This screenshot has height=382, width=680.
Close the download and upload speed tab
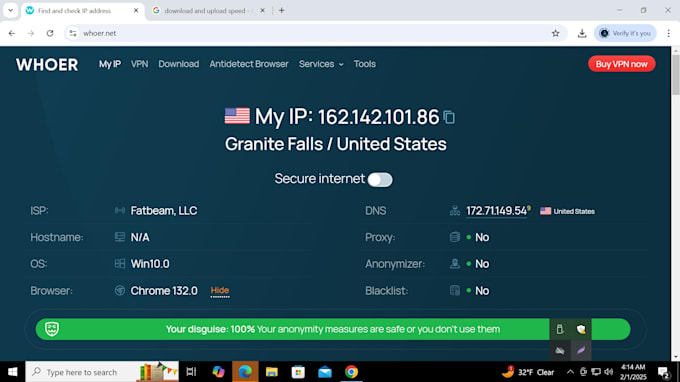pyautogui.click(x=262, y=10)
